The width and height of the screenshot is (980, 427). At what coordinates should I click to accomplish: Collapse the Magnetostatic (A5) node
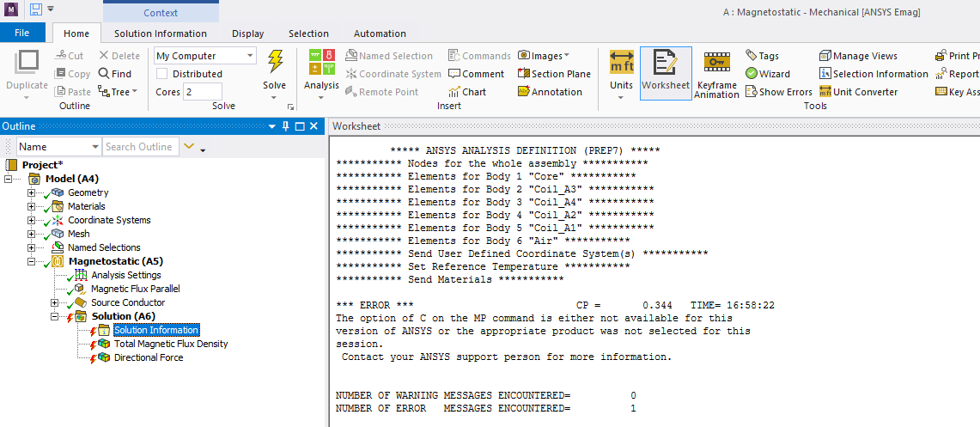tap(31, 261)
